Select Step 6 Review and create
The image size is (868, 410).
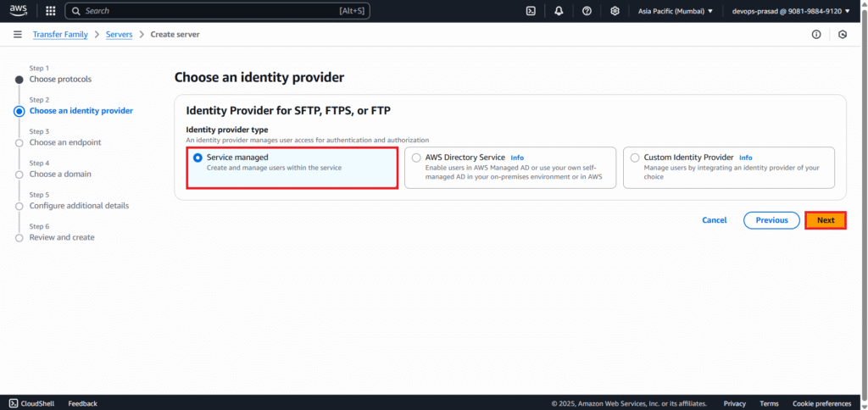(x=62, y=237)
